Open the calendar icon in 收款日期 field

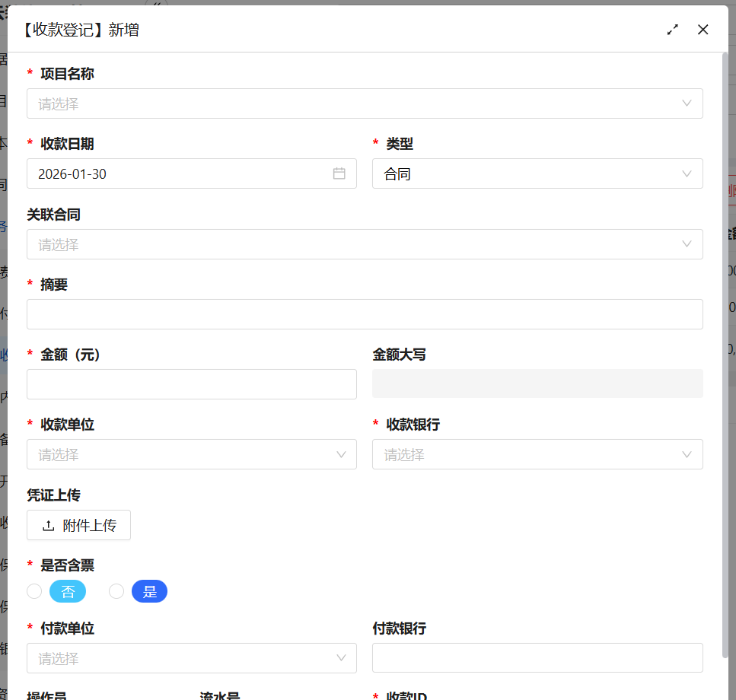(x=339, y=173)
